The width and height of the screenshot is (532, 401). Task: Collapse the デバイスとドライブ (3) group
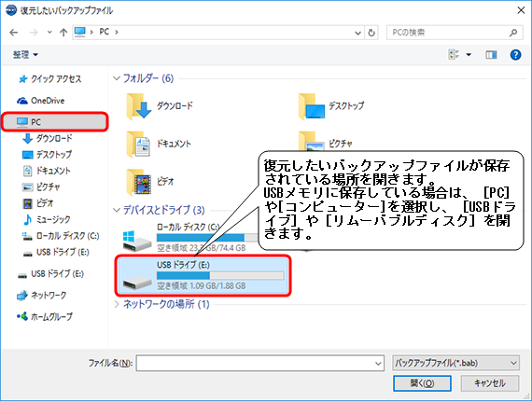117,210
